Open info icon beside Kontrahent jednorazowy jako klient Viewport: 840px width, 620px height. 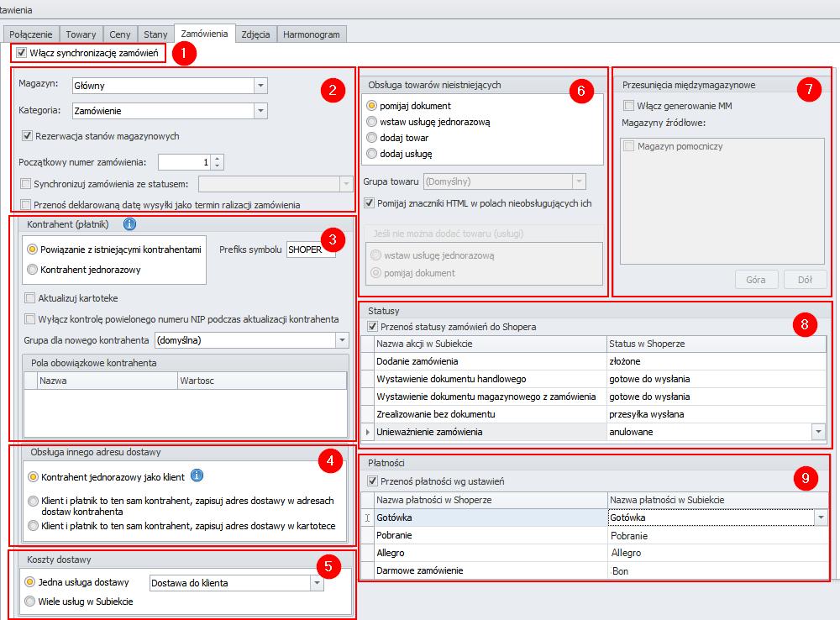pyautogui.click(x=197, y=476)
